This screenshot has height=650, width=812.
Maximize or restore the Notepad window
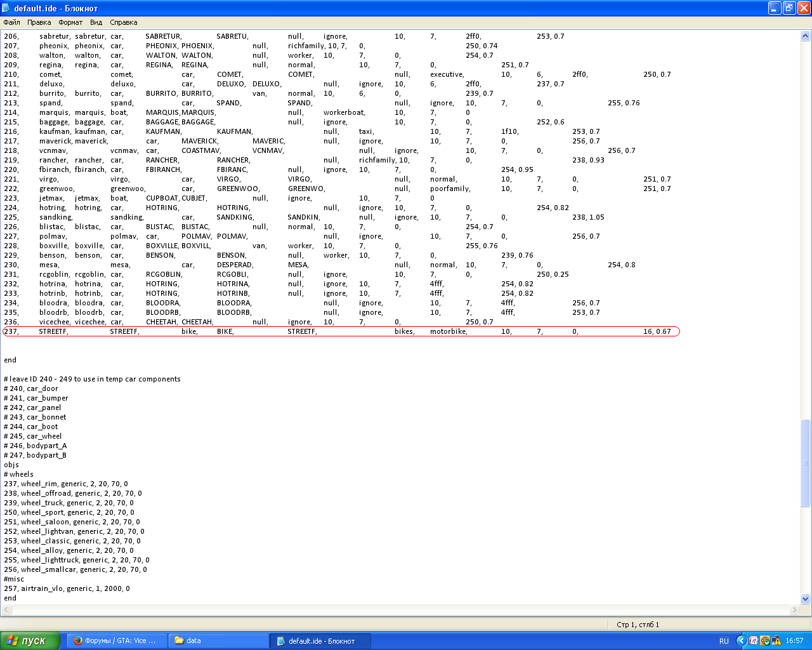(789, 8)
